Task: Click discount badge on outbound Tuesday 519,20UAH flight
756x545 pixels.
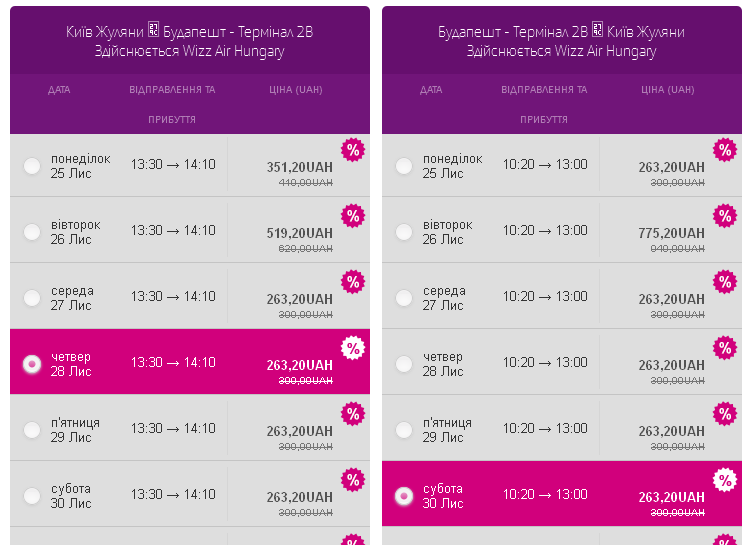Action: 352,216
